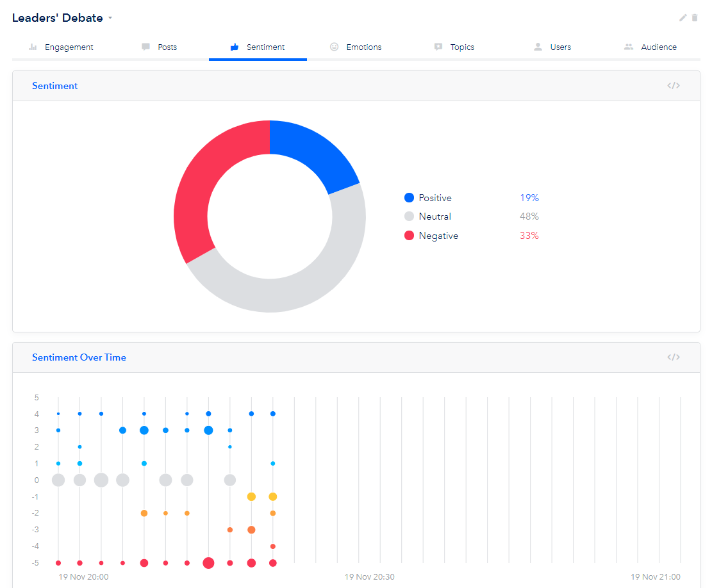Click the Positive legend label
Screen dimensions: 712x588
click(x=435, y=198)
